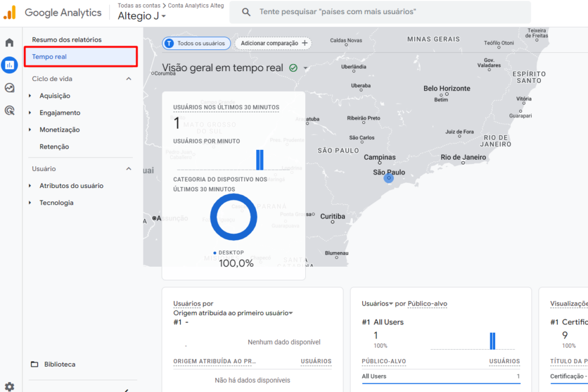Click the São Paulo blue map marker
Image resolution: width=588 pixels, height=392 pixels.
[389, 178]
